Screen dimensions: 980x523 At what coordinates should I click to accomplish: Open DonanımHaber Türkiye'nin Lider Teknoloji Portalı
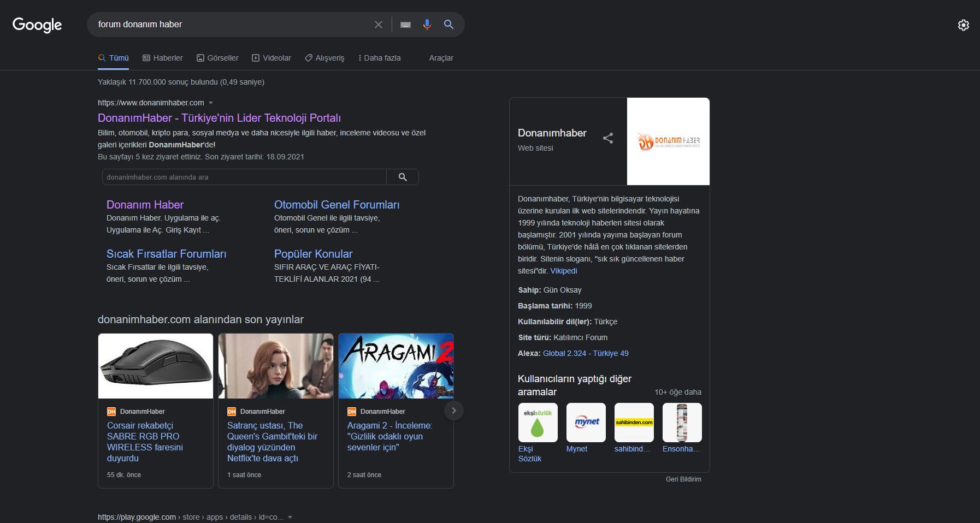point(219,118)
